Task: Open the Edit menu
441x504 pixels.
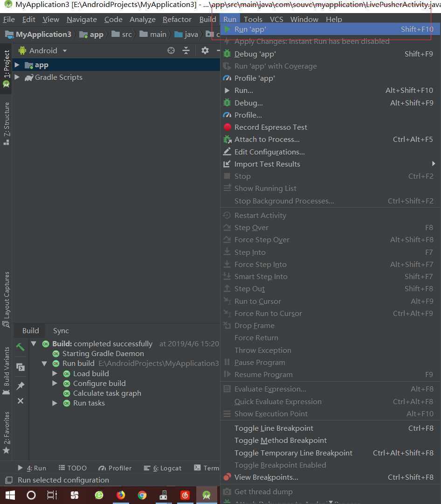Action: [28, 20]
